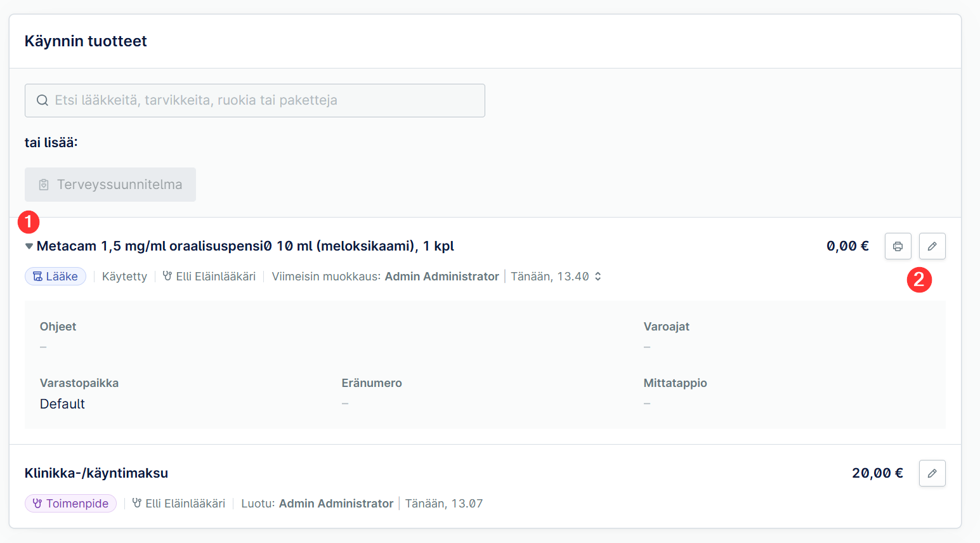Image resolution: width=980 pixels, height=543 pixels.
Task: Click the 0,00 € price of Metacam
Action: pos(847,246)
